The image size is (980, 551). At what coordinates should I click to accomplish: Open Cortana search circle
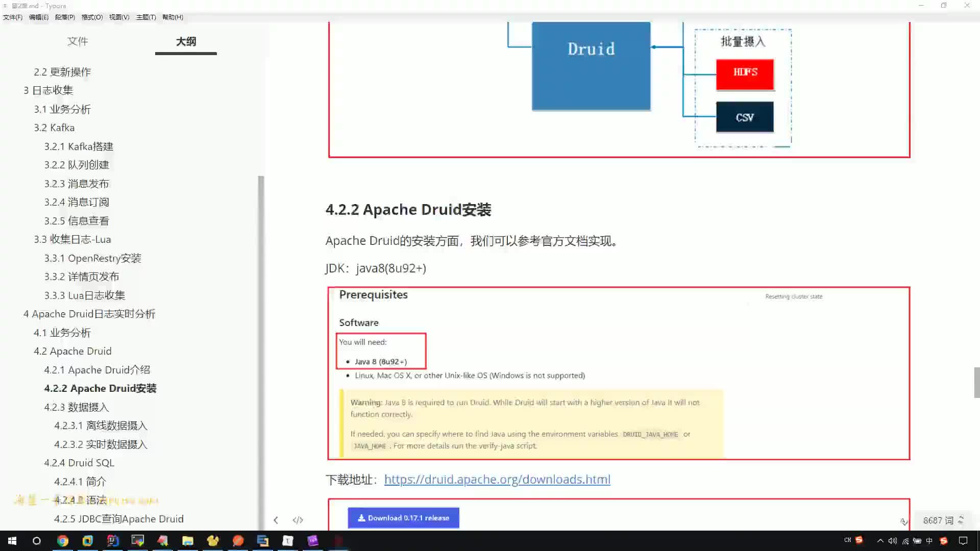[x=37, y=541]
